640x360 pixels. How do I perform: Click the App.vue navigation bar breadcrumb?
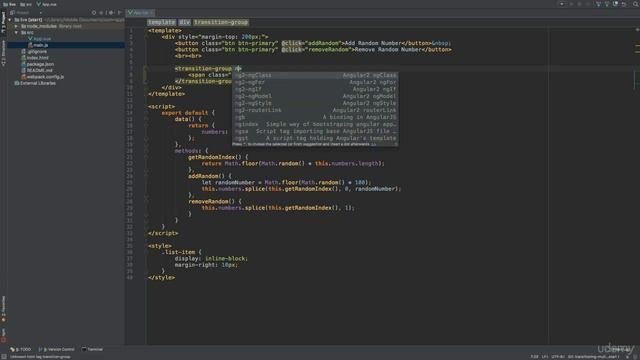tap(47, 4)
